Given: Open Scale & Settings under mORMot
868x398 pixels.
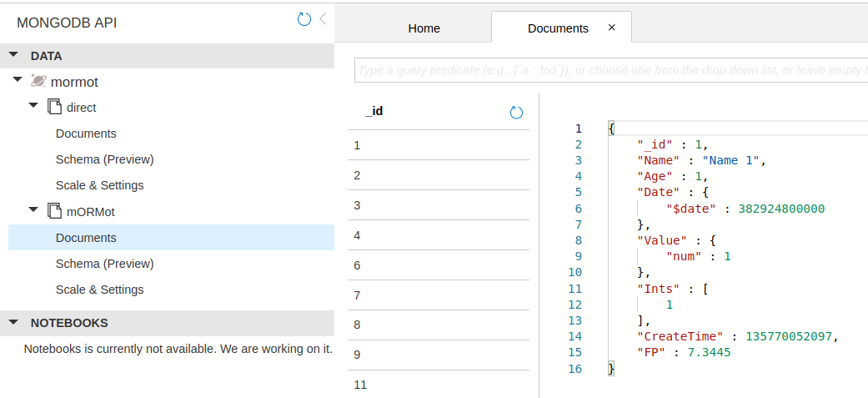Looking at the screenshot, I should 100,290.
